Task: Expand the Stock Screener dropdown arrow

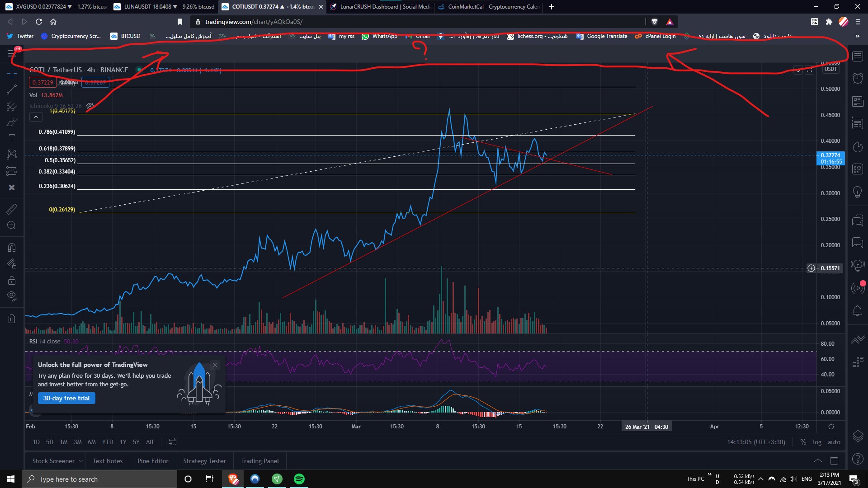Action: tap(81, 461)
